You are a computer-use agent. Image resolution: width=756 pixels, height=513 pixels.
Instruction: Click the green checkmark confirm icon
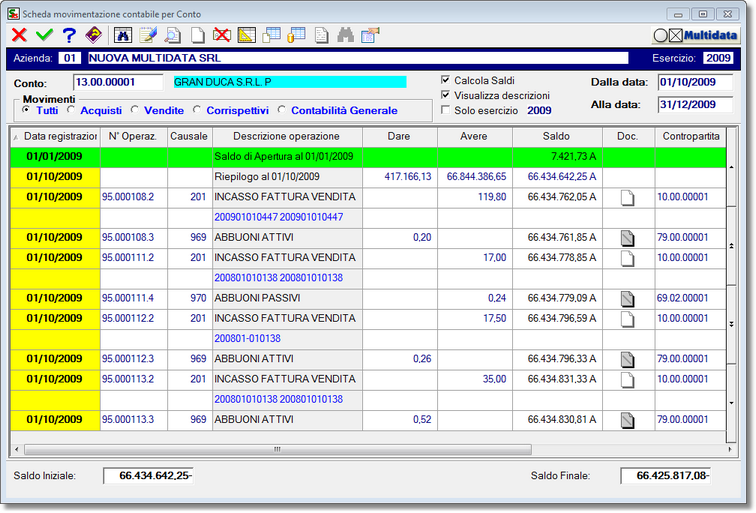point(44,35)
